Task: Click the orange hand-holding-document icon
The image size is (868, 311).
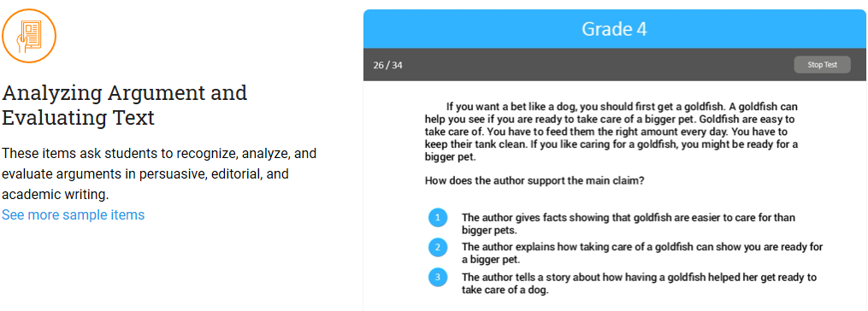Action: (29, 36)
